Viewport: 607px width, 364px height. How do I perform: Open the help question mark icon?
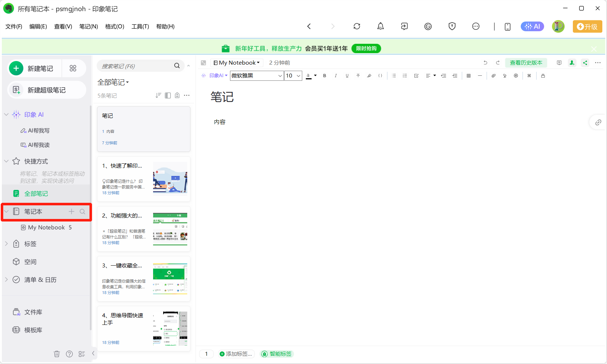(69, 354)
